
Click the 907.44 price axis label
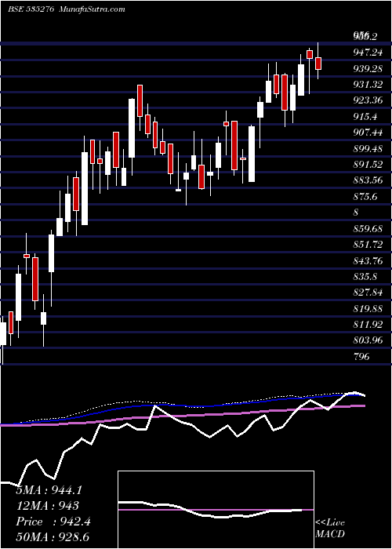368,133
